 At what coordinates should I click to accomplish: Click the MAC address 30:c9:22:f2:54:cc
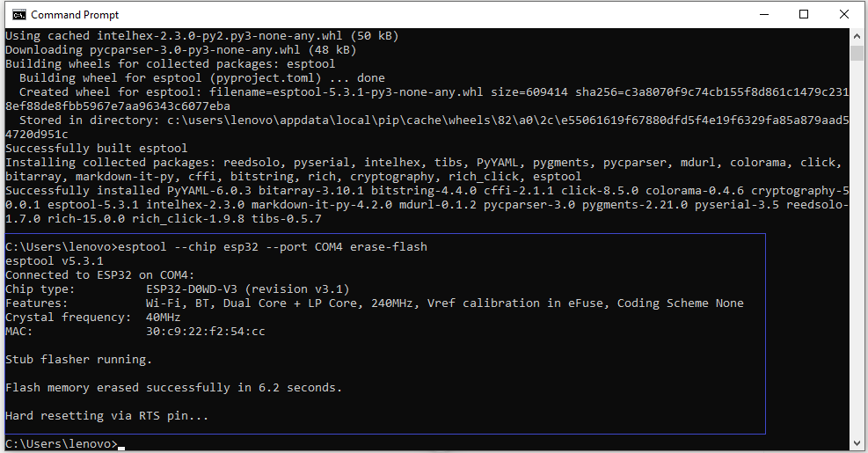pyautogui.click(x=206, y=331)
